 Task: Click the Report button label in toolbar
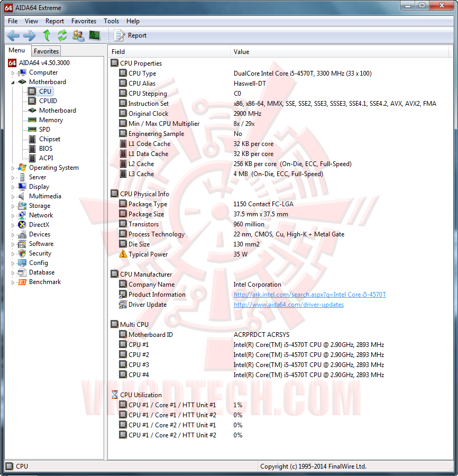(x=137, y=35)
